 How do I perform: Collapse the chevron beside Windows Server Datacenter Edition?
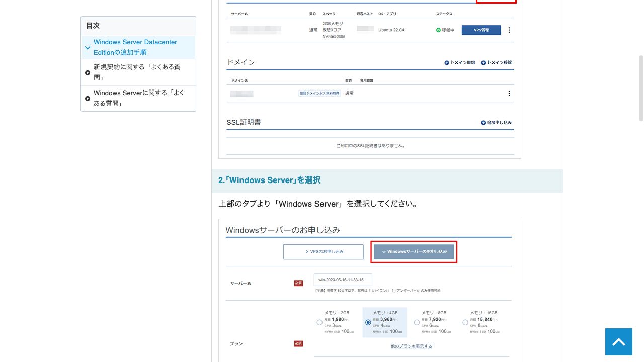click(x=88, y=48)
